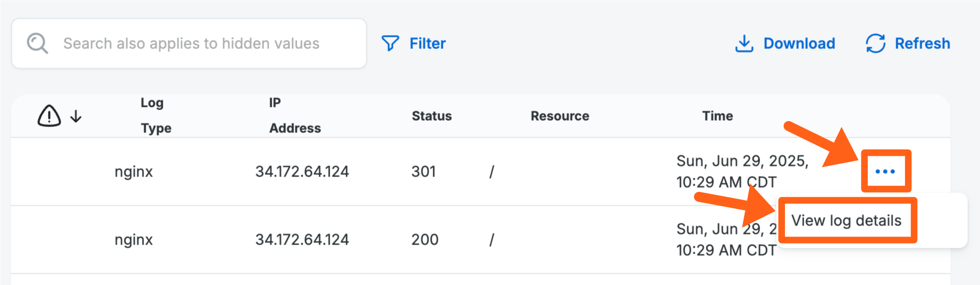
Task: Click the Status column header
Action: [432, 116]
